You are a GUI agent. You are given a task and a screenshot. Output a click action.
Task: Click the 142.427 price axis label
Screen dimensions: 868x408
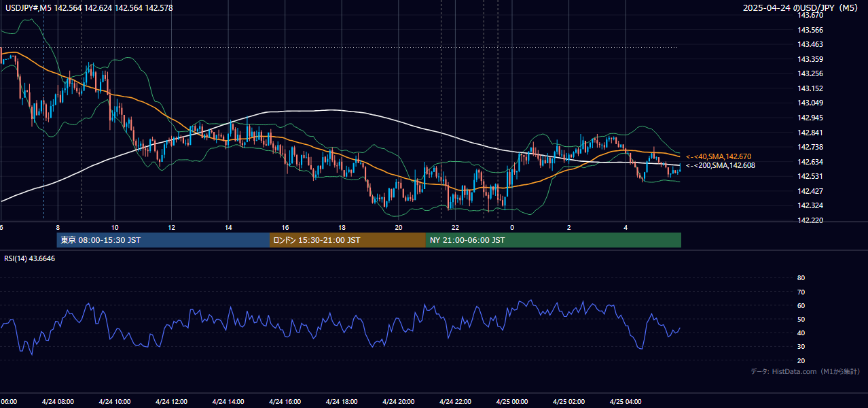coord(810,191)
